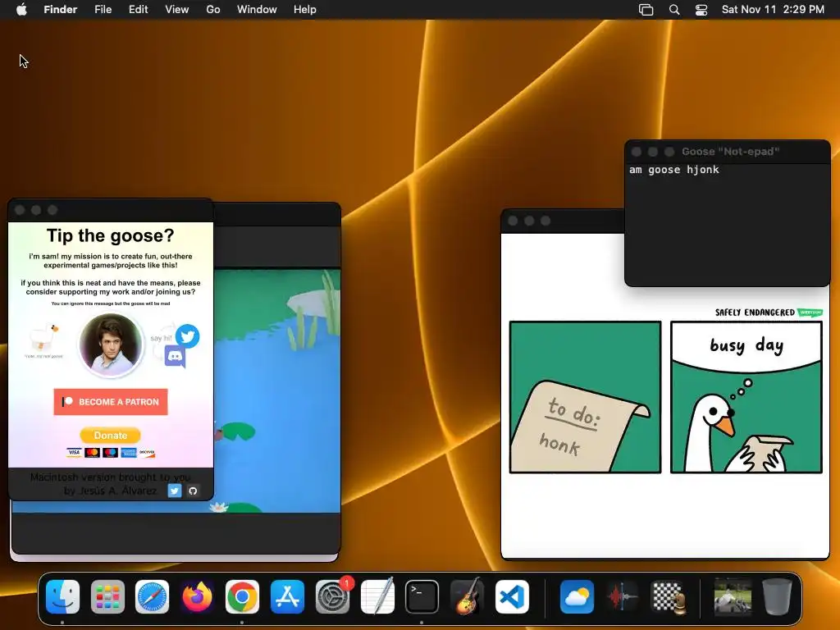Open the Weather app in dock
This screenshot has height=630, width=840.
[x=577, y=596]
